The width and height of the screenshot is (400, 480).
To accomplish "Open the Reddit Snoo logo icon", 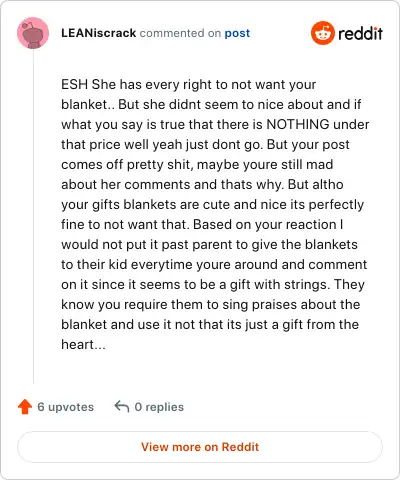I will pos(322,33).
